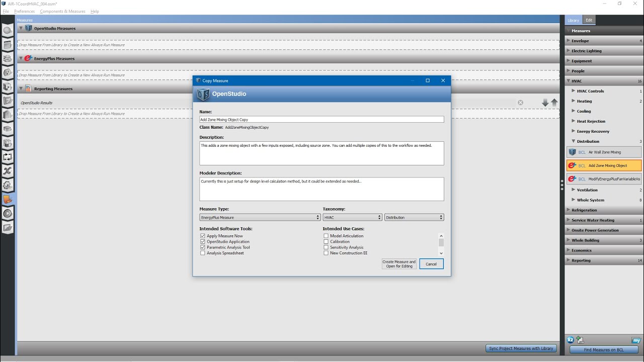Open the Schedules tab calendar icon
The height and width of the screenshot is (362, 644).
8,44
